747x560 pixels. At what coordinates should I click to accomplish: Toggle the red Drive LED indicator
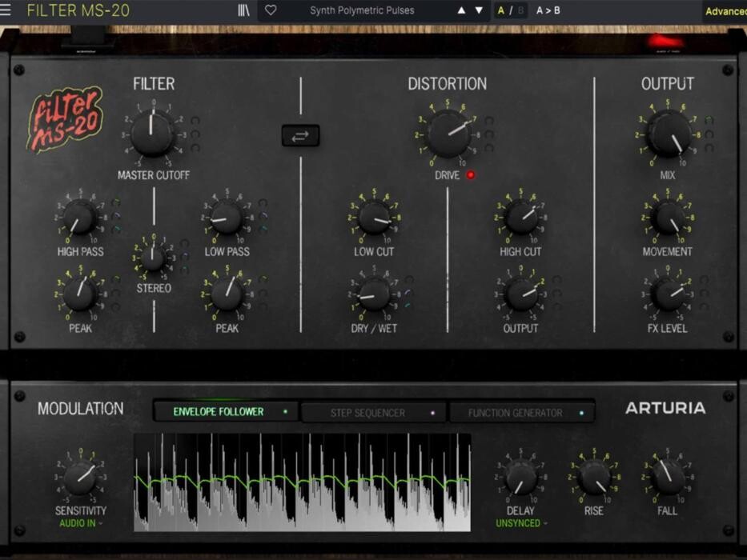click(x=471, y=175)
